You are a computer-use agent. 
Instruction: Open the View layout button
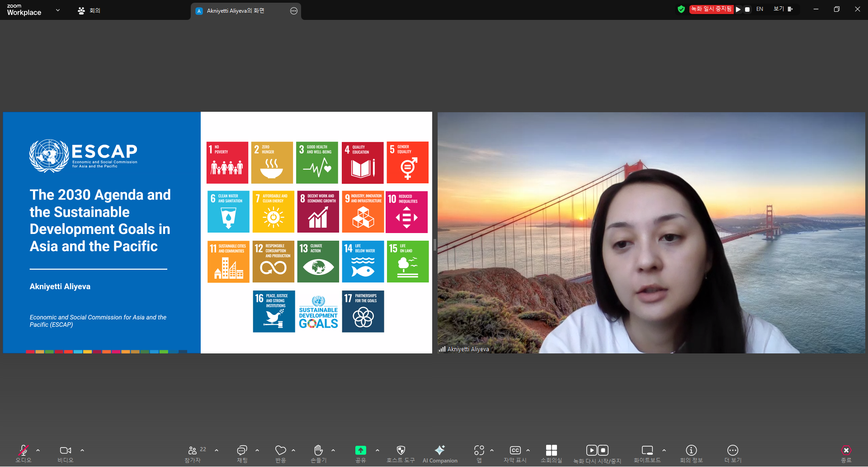[783, 9]
